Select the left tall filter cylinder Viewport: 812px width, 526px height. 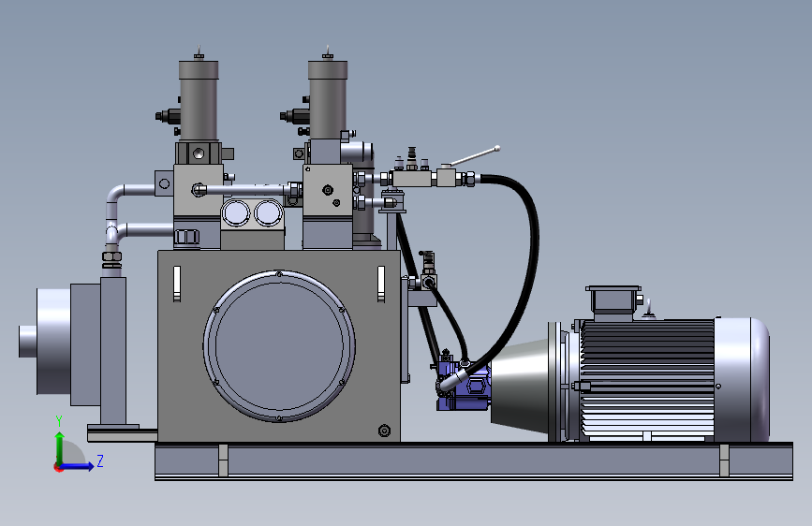tap(199, 100)
